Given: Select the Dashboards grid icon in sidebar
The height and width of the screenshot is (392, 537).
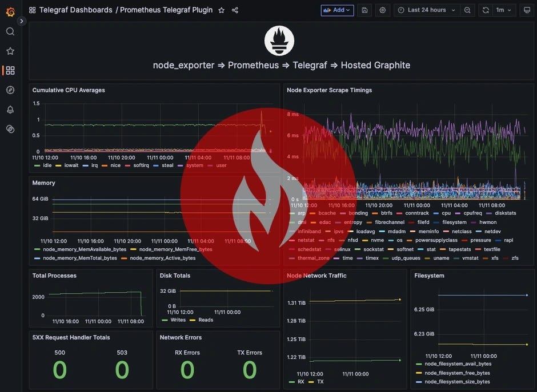Looking at the screenshot, I should click(x=10, y=70).
